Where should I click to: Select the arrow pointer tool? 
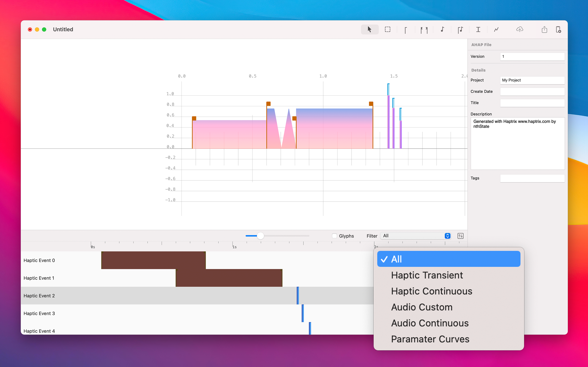pyautogui.click(x=369, y=29)
